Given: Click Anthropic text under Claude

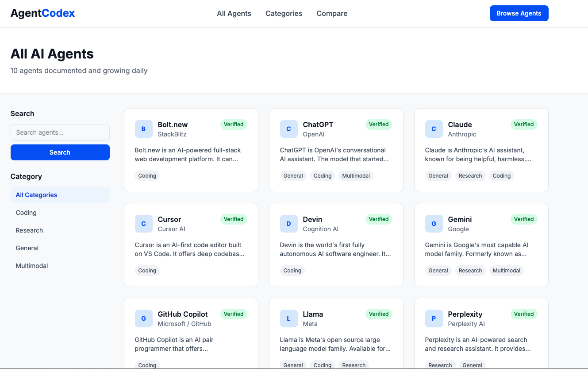Looking at the screenshot, I should click(x=462, y=134).
